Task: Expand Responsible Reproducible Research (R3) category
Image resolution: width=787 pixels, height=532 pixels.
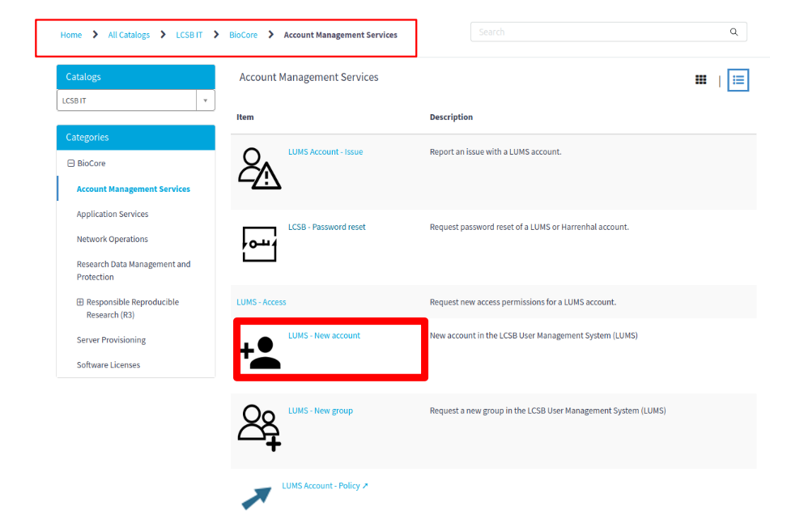Action: coord(80,302)
